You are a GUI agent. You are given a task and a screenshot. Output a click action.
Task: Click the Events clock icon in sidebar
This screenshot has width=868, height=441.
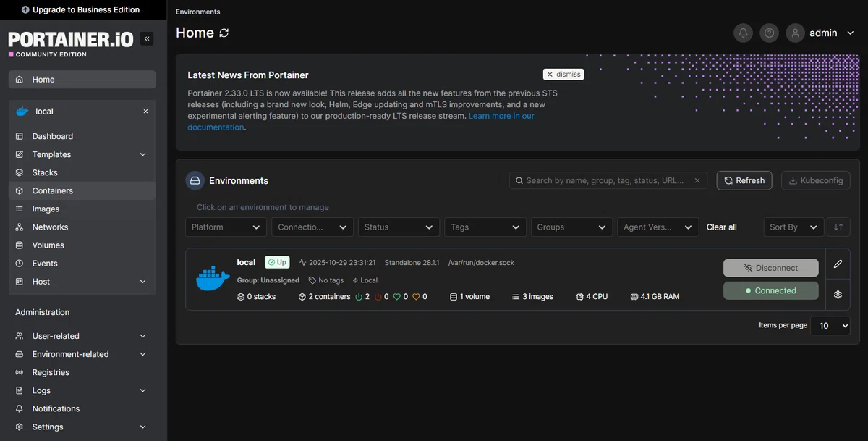[20, 263]
